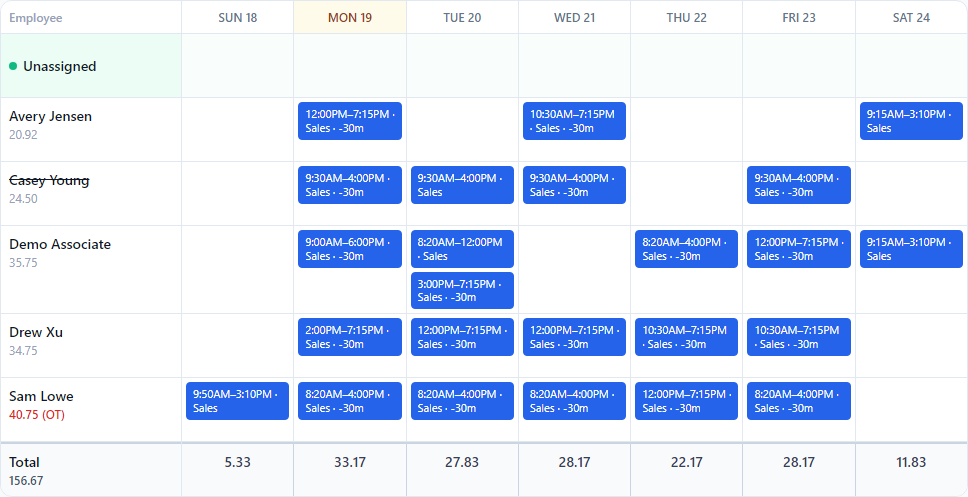Select the WED 21 column header
The width and height of the screenshot is (968, 497).
[574, 17]
